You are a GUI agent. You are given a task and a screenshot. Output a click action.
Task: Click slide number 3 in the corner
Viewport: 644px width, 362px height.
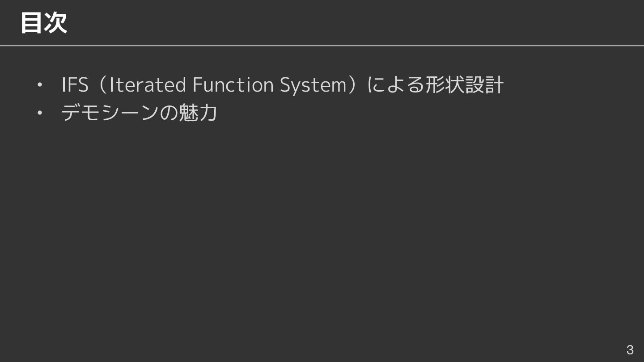click(630, 349)
